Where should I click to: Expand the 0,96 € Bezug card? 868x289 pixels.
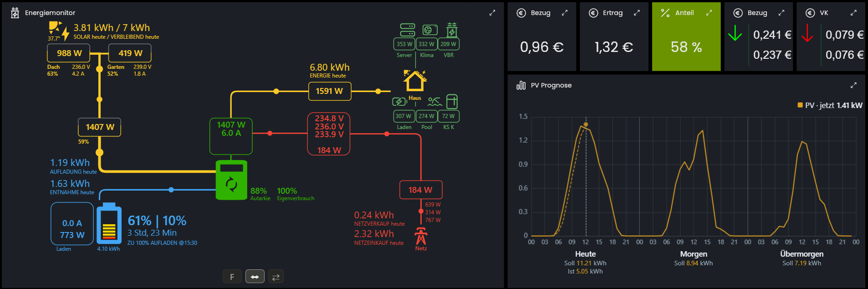pos(565,13)
